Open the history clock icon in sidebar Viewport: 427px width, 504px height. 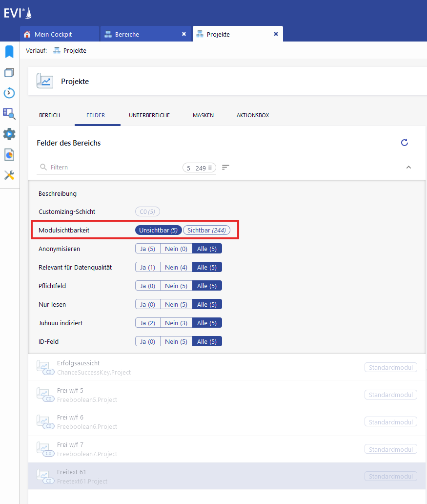pos(9,93)
